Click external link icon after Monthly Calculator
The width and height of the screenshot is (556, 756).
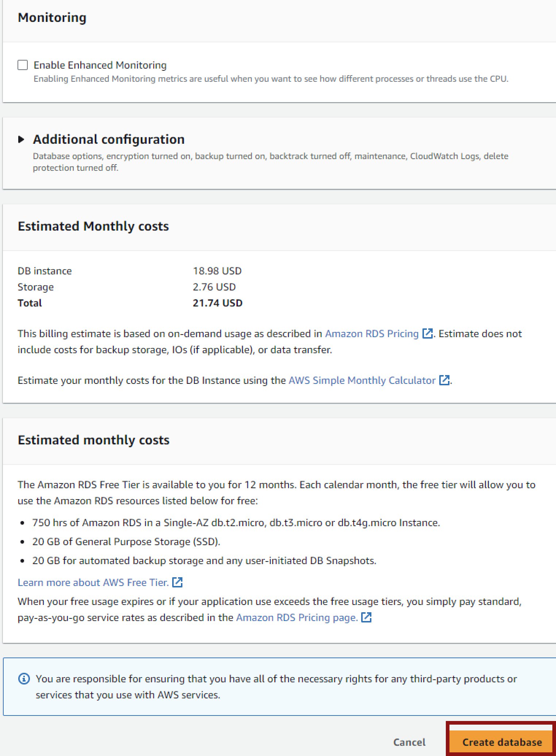(x=444, y=380)
